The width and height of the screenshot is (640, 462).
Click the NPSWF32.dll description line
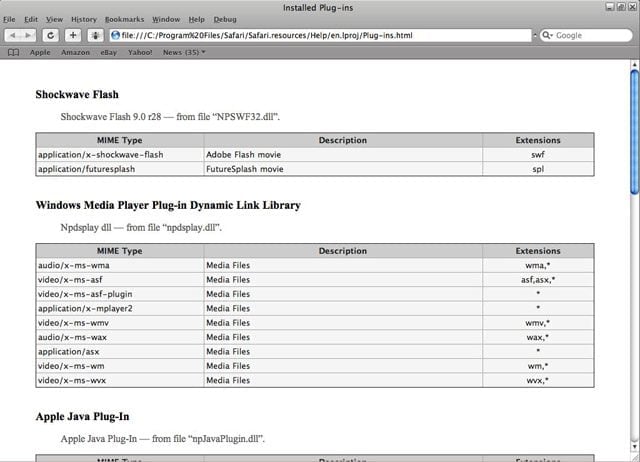(x=170, y=117)
